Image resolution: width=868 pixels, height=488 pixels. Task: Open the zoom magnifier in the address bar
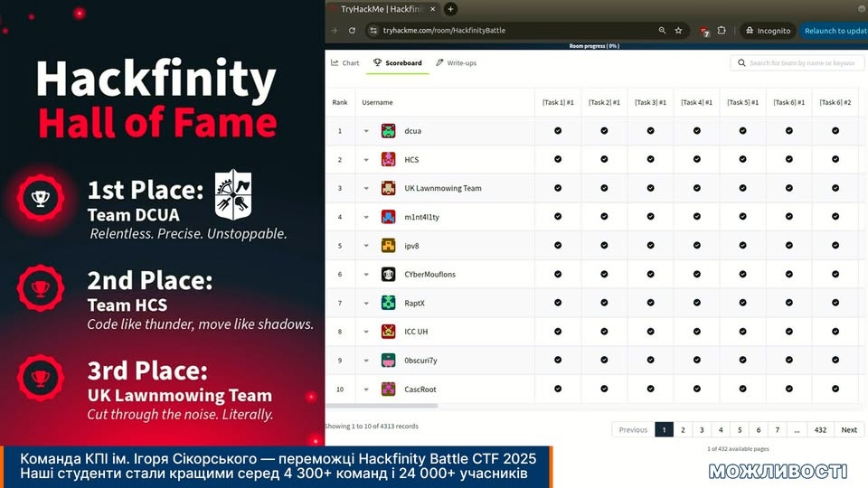[x=662, y=30]
